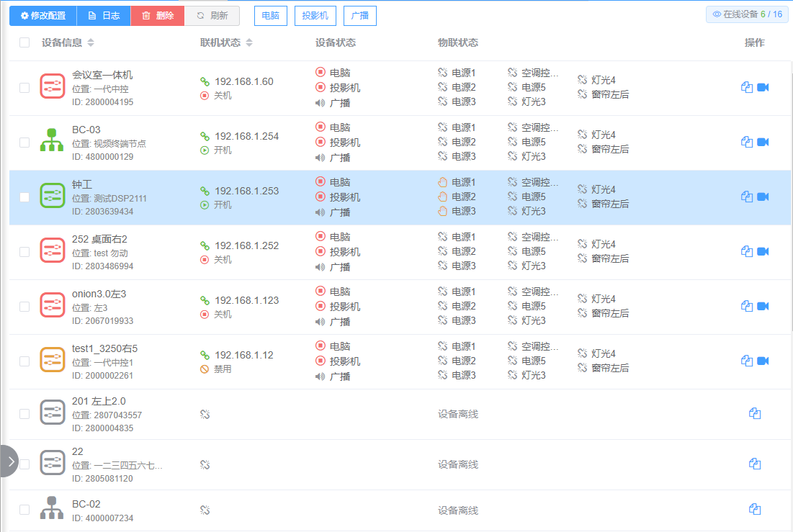The width and height of the screenshot is (793, 532).
Task: Toggle the select-all checkbox in table header
Action: [x=24, y=42]
